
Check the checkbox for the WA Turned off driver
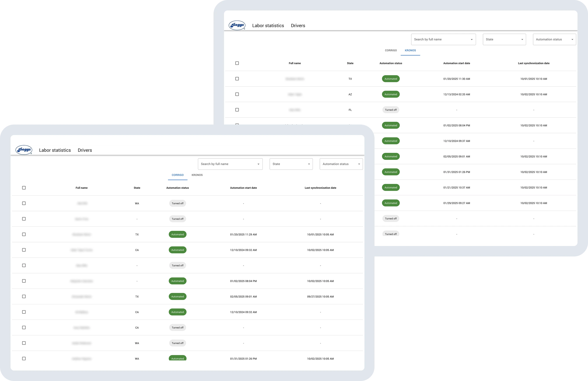tap(24, 203)
